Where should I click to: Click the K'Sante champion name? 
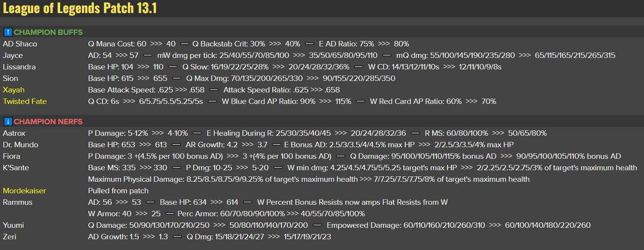point(16,168)
